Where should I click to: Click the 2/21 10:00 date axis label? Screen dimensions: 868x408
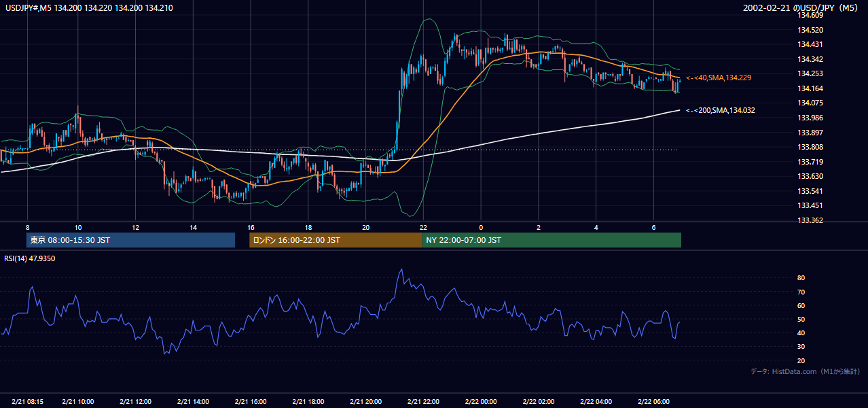[x=77, y=401]
